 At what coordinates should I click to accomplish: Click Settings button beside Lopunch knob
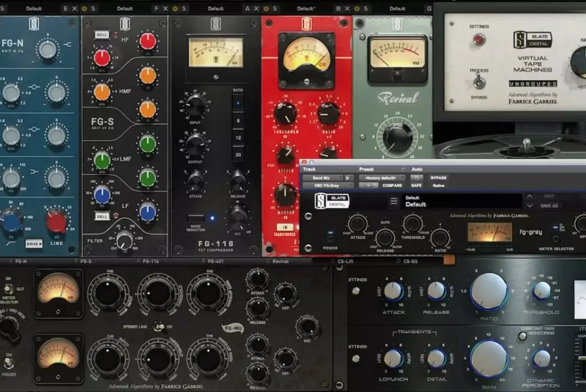[356, 358]
